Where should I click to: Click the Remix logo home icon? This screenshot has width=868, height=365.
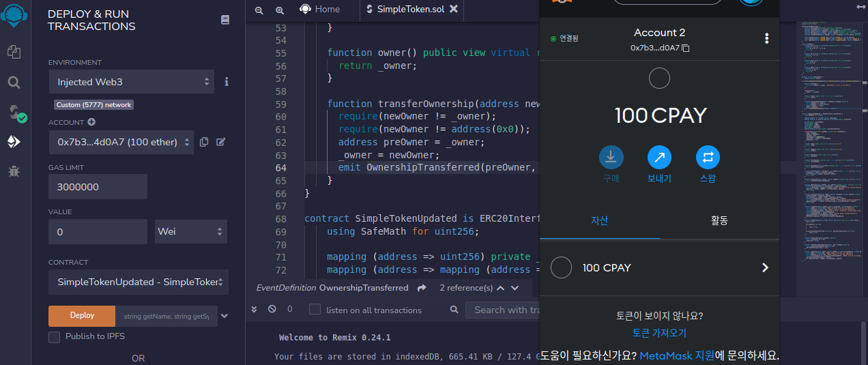[x=14, y=17]
